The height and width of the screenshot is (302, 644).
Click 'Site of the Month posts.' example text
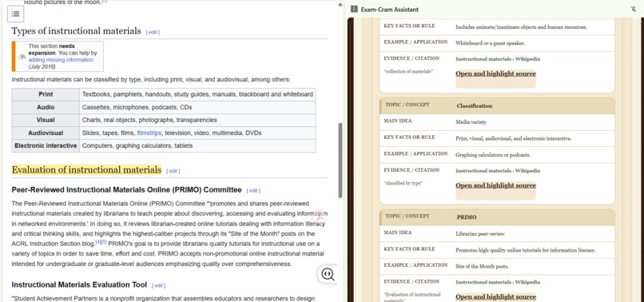tap(482, 266)
